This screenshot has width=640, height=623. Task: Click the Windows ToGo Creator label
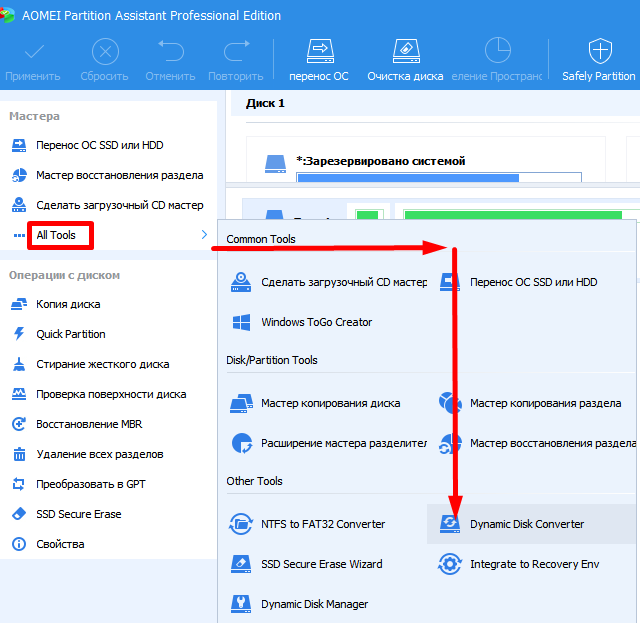click(x=317, y=322)
